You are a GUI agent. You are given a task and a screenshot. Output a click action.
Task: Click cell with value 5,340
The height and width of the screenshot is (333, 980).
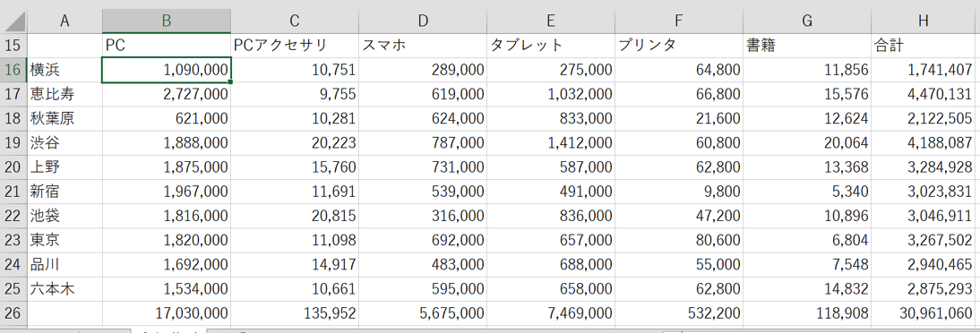(807, 192)
